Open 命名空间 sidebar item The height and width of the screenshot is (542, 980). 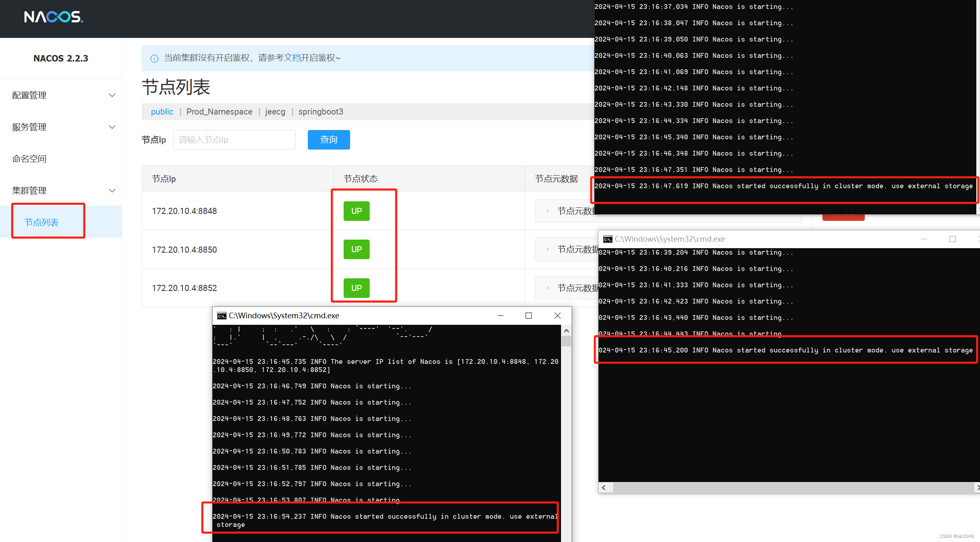point(61,159)
